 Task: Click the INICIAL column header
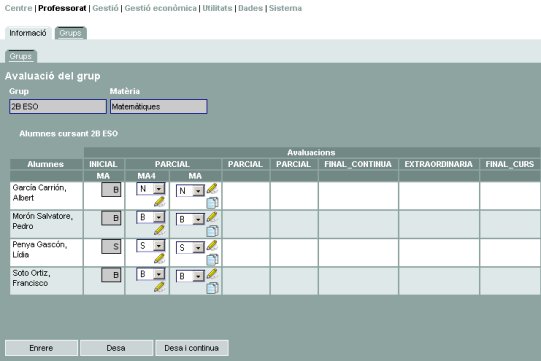coord(104,164)
